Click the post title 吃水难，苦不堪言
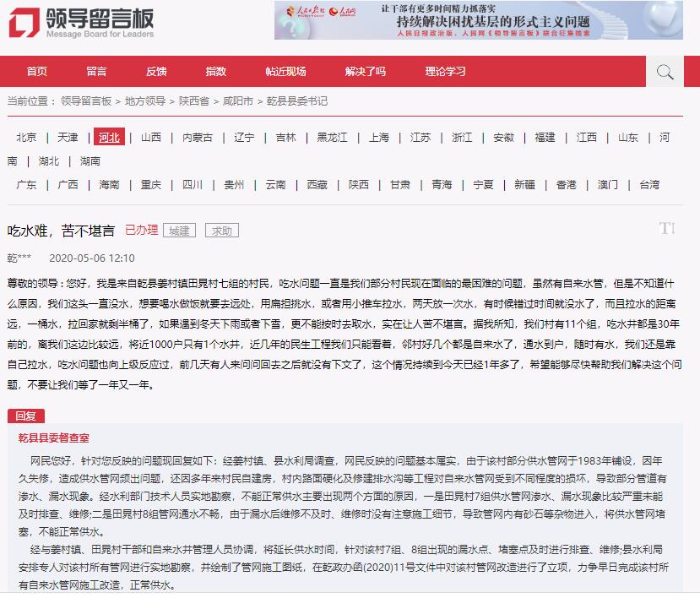The image size is (700, 598). pyautogui.click(x=61, y=231)
